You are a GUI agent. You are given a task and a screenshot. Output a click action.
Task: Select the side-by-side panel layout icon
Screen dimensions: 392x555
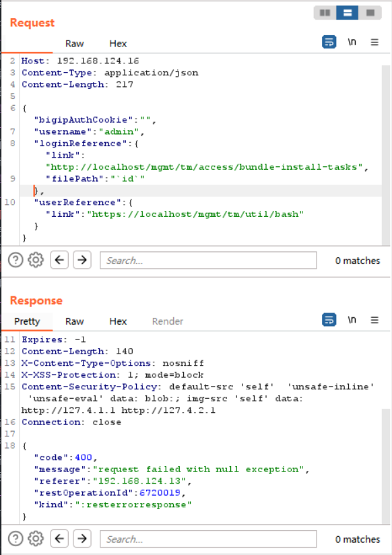[x=324, y=13]
